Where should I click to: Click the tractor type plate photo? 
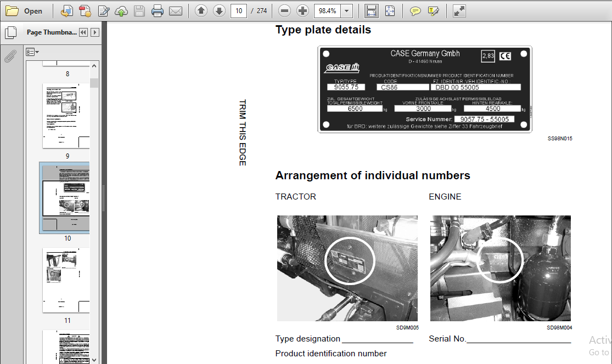(347, 268)
